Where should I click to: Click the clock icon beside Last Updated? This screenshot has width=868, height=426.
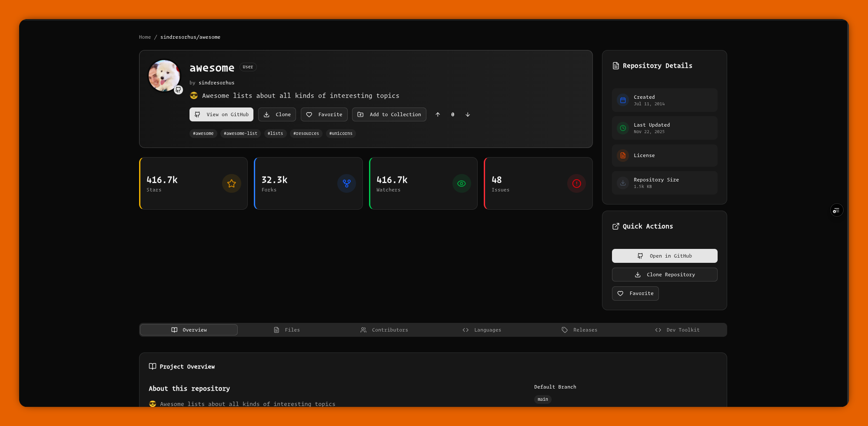(622, 128)
